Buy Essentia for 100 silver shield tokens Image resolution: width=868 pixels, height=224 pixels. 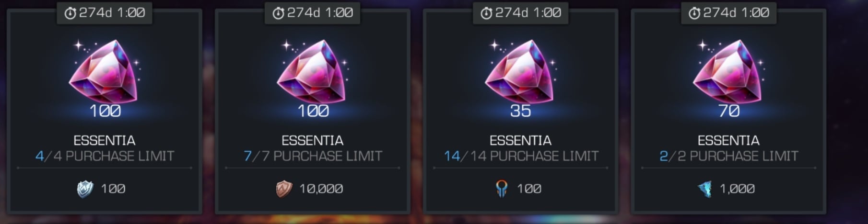point(105,189)
